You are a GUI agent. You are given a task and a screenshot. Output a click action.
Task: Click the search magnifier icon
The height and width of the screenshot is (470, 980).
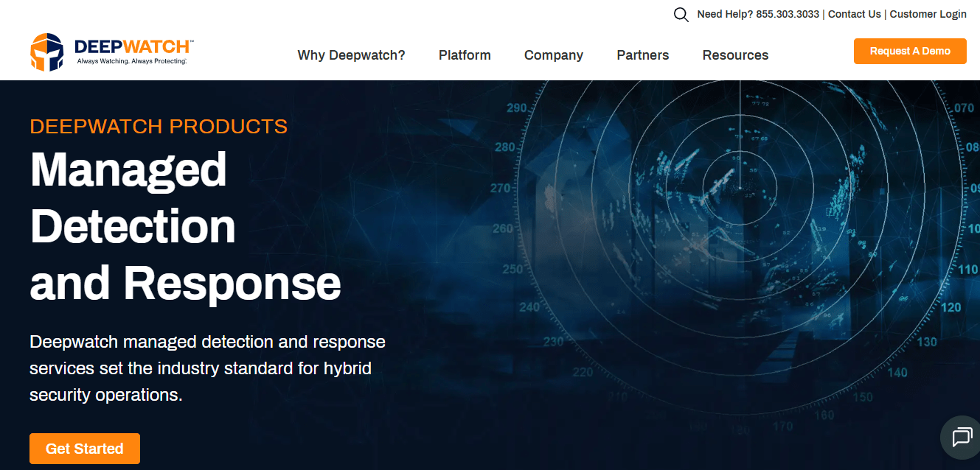tap(681, 15)
